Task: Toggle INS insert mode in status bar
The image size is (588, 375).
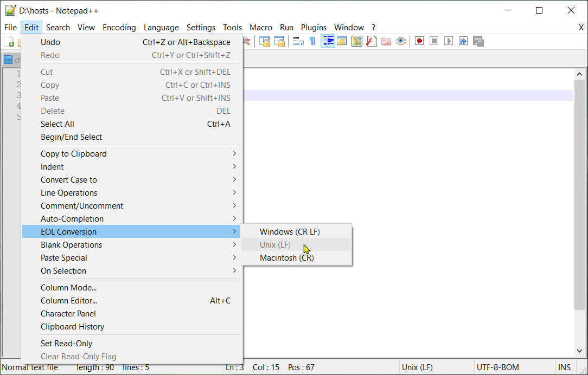Action: [x=564, y=367]
